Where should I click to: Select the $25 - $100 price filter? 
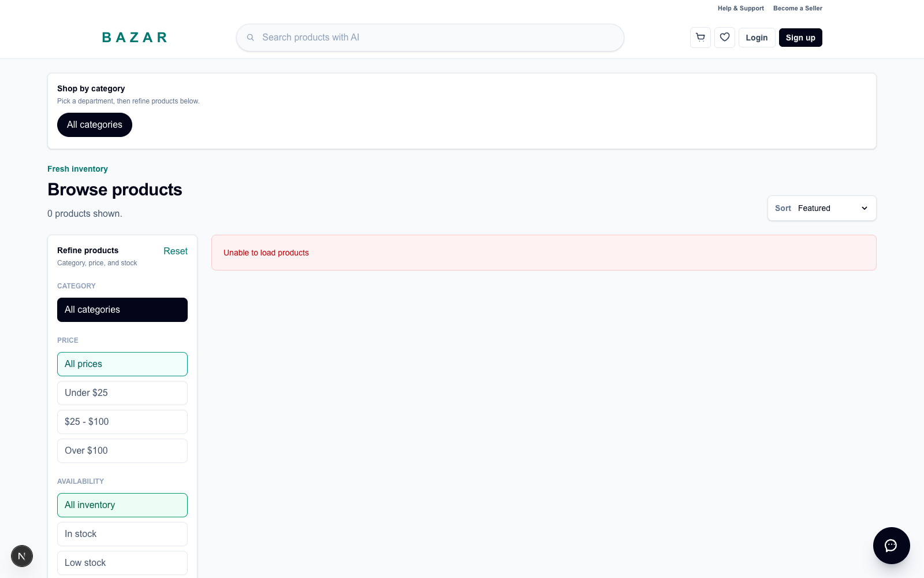(122, 422)
